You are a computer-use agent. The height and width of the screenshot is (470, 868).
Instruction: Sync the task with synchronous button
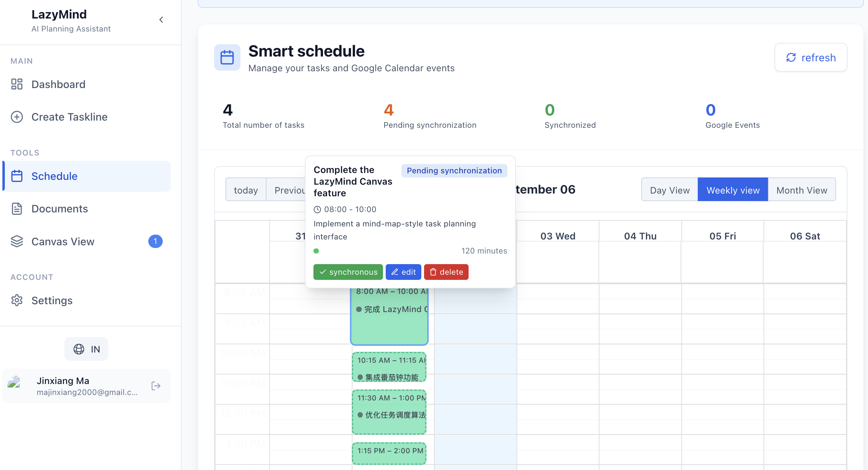pyautogui.click(x=348, y=272)
